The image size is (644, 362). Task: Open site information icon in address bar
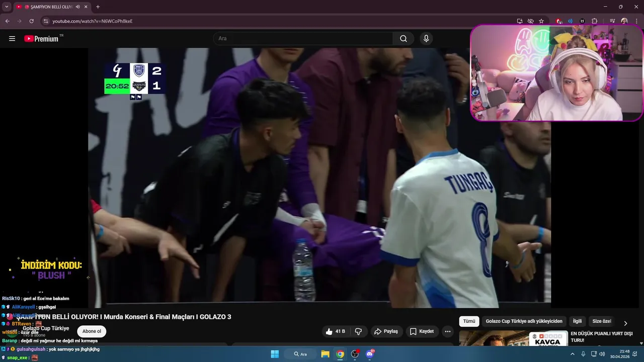[x=46, y=21]
